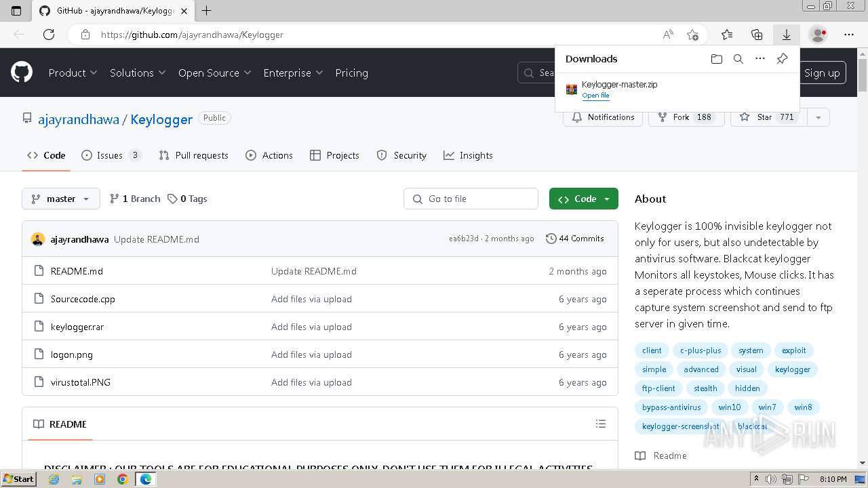Click the read aloud icon in the address bar
The image size is (868, 488).
(x=668, y=35)
